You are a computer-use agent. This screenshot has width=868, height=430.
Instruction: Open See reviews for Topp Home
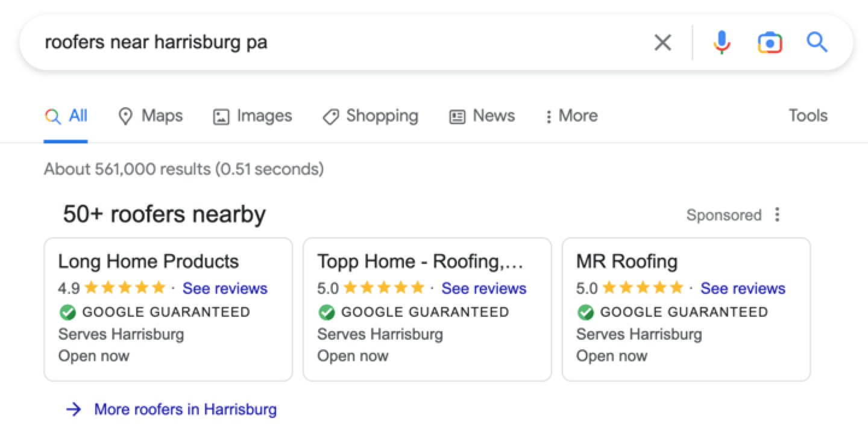483,288
